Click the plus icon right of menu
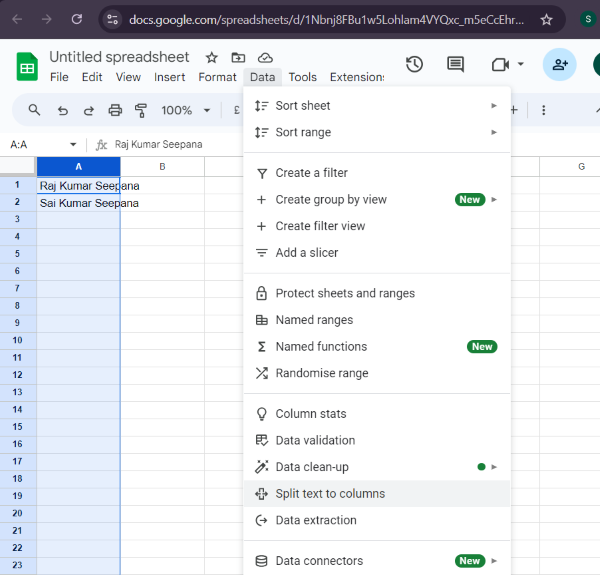 click(514, 110)
